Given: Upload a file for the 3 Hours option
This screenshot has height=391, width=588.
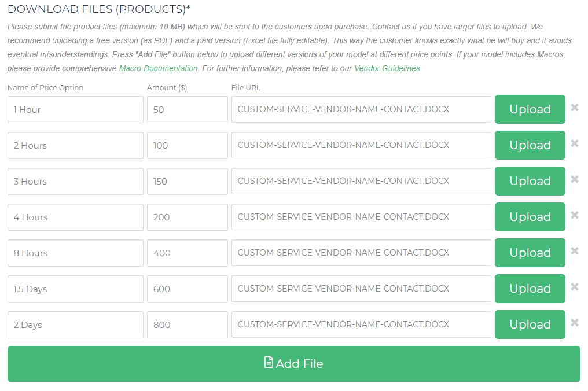Looking at the screenshot, I should tap(530, 181).
